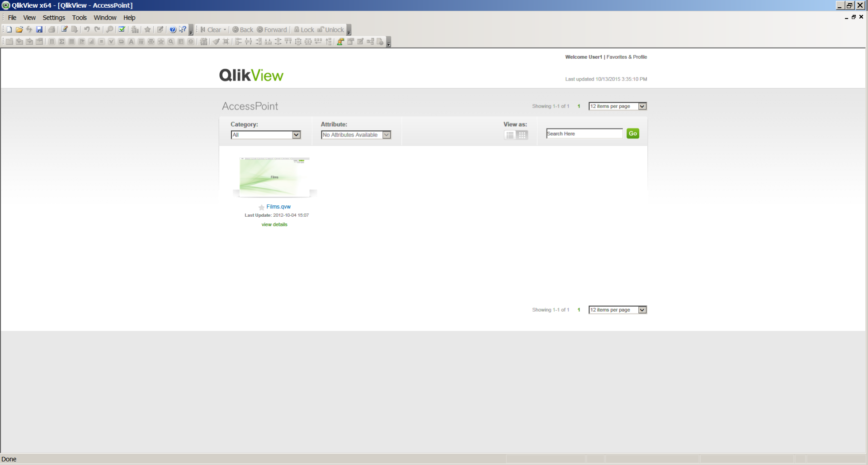Click the view details link

click(274, 224)
